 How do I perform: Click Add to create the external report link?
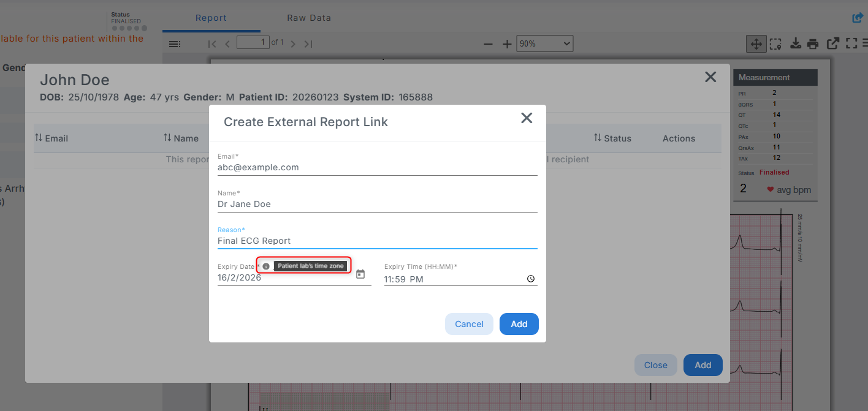pyautogui.click(x=519, y=323)
